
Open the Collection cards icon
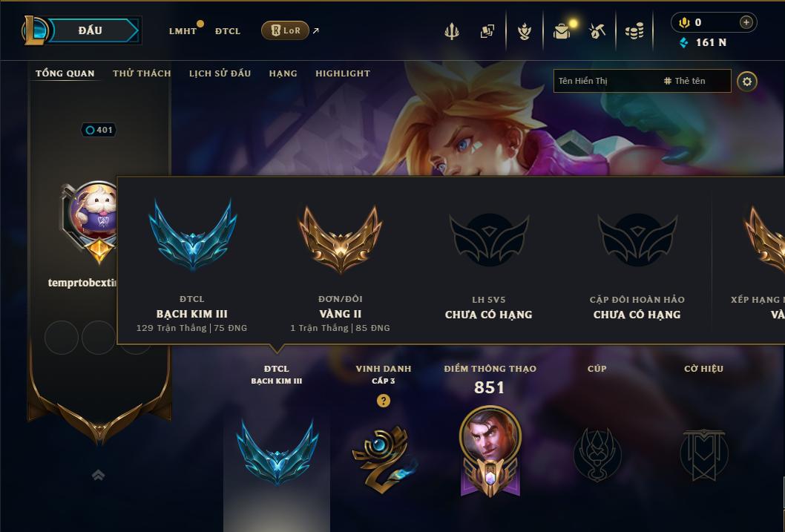(x=487, y=31)
